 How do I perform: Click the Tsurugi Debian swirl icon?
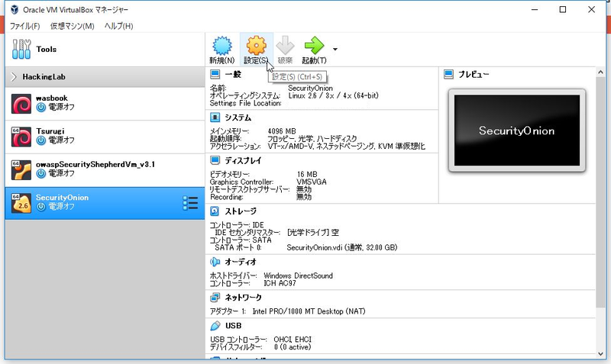click(x=21, y=137)
